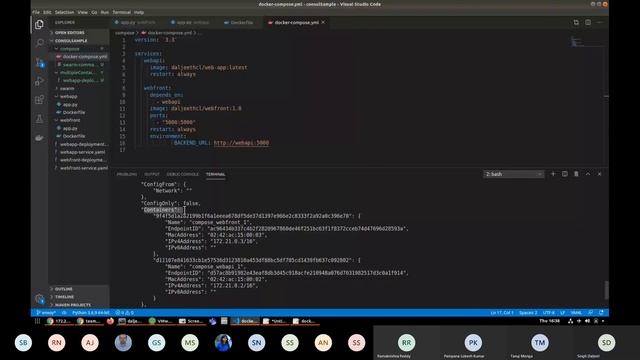Switch to the Debug Console tab
The image size is (640, 360).
(x=182, y=174)
